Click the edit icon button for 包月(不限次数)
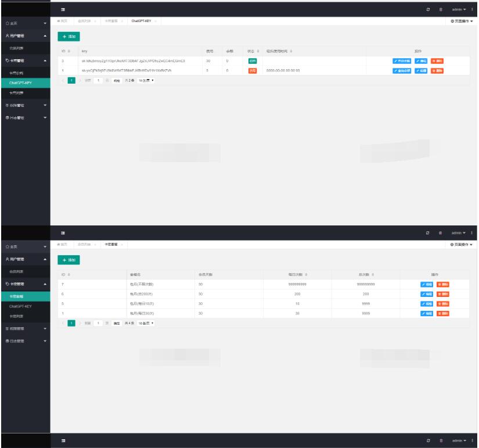Screen dimensions: 479x448 pyautogui.click(x=427, y=284)
